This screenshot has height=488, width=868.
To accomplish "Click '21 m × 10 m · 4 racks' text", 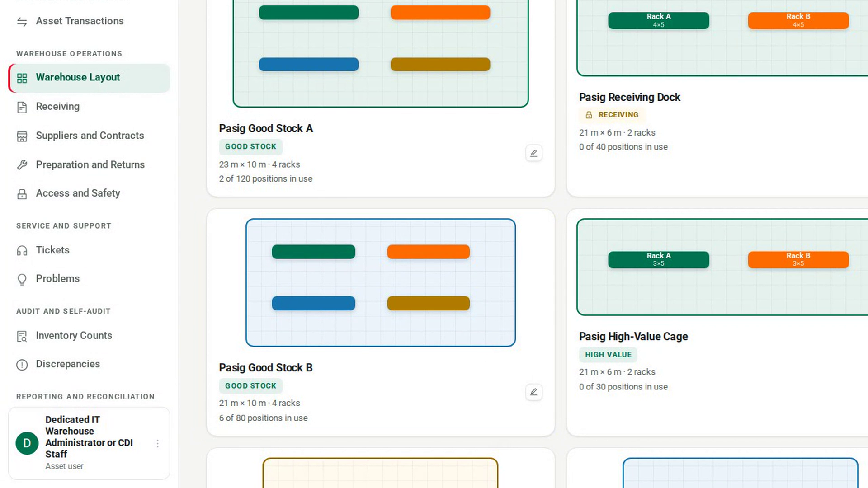I will coord(259,404).
